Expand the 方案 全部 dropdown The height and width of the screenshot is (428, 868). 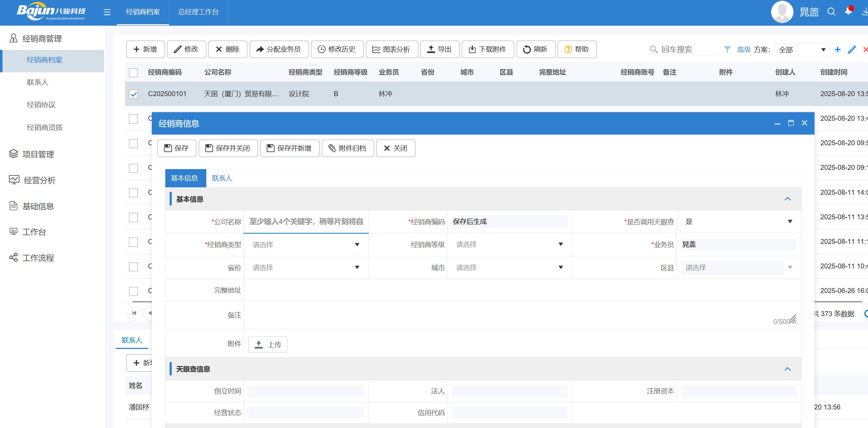(802, 50)
